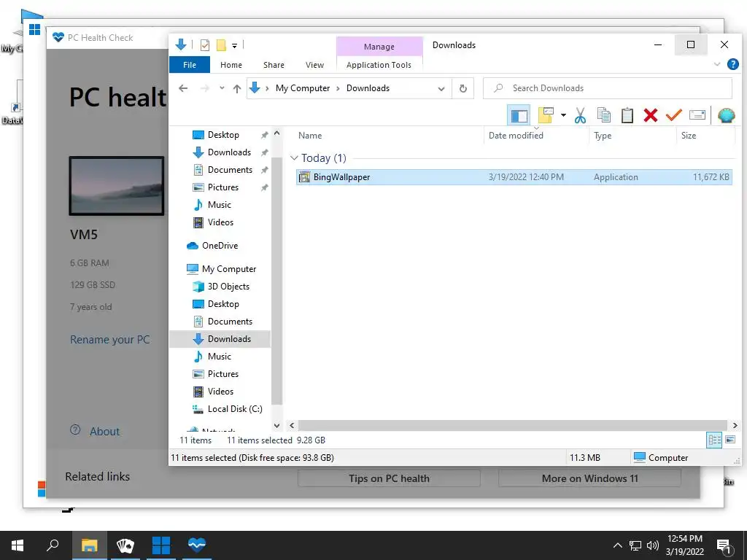
Task: Open PC Health Check from the taskbar
Action: click(197, 545)
